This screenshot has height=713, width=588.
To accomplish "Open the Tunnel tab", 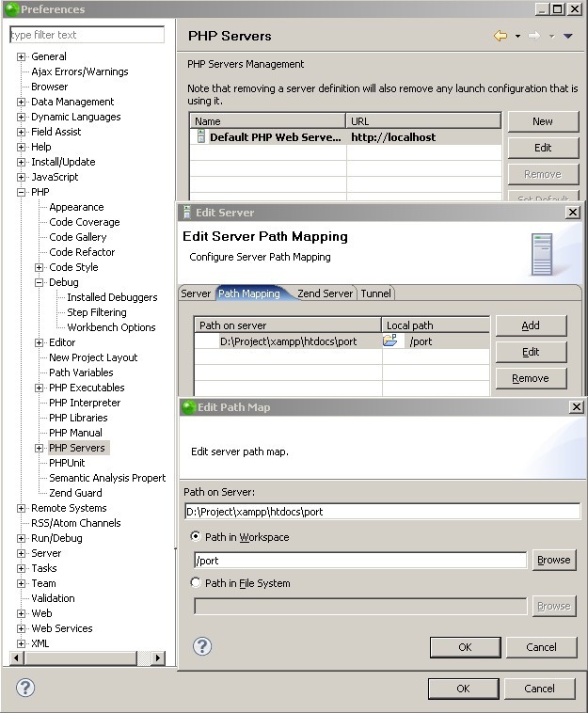I will [375, 293].
